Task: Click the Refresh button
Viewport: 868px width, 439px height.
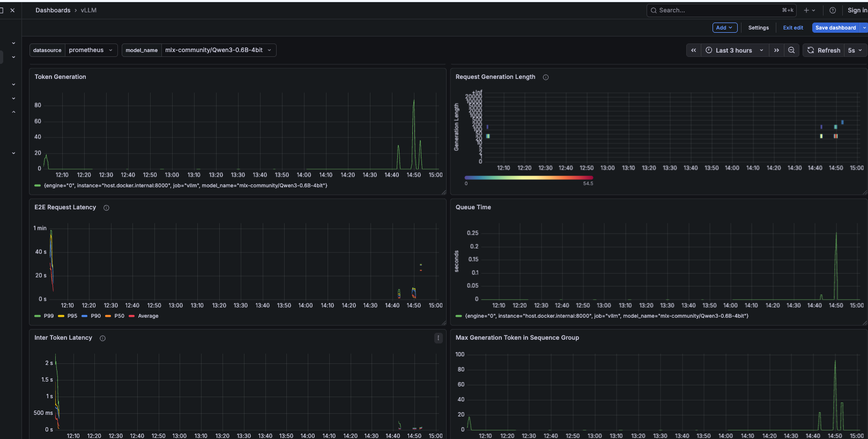Action: pyautogui.click(x=824, y=50)
